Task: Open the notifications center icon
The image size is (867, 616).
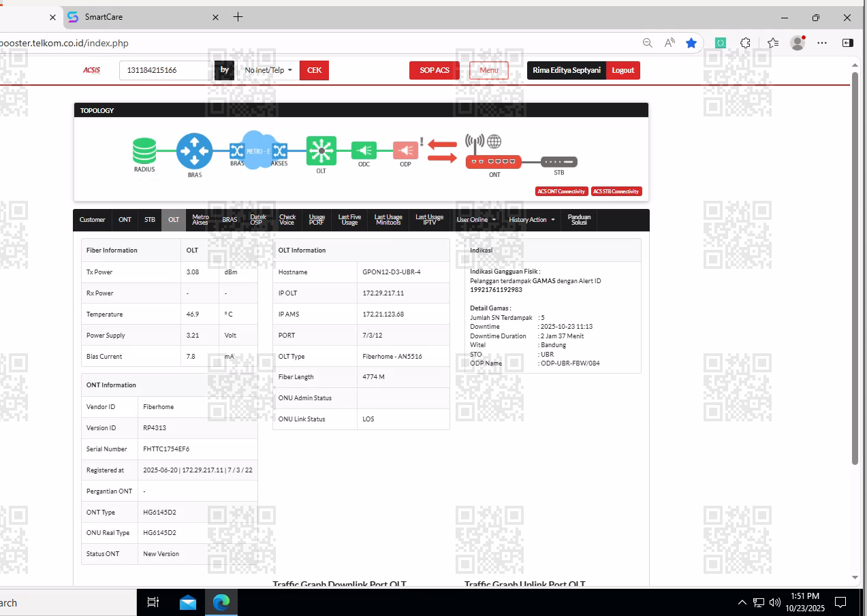Action: (x=840, y=602)
